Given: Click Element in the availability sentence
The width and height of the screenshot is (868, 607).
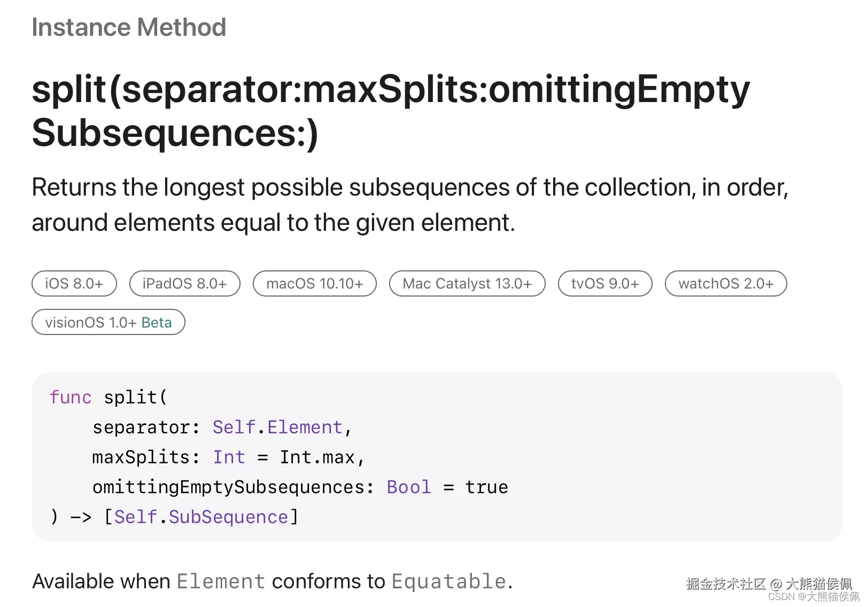Looking at the screenshot, I should coord(221,581).
